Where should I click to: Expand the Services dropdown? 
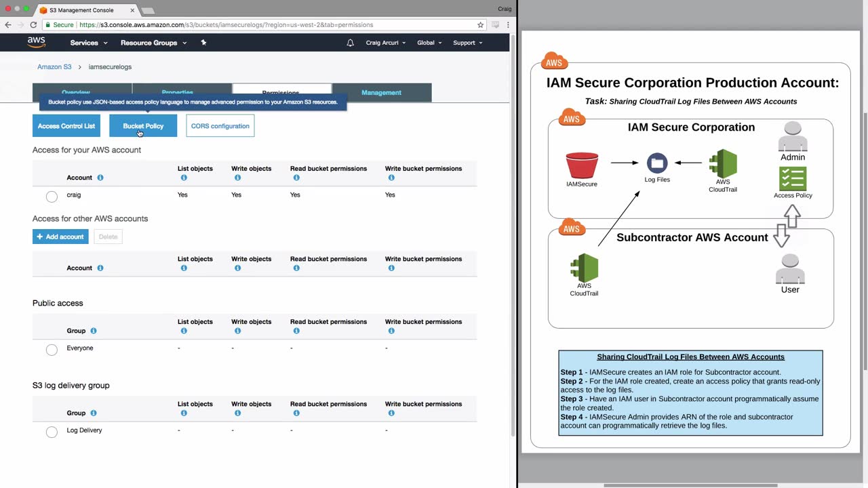[x=89, y=43]
